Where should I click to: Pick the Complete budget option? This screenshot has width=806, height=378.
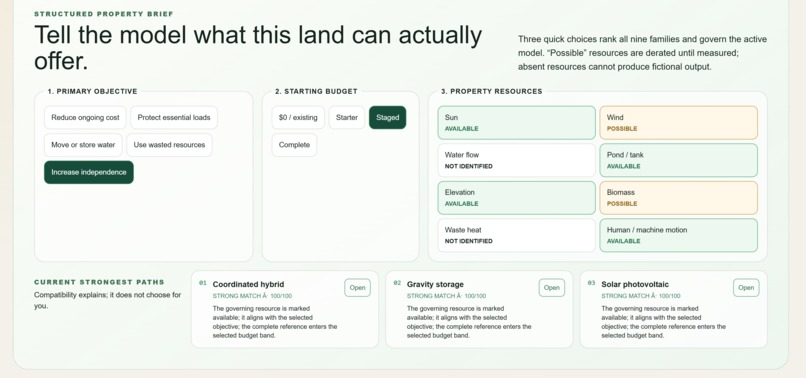(295, 145)
